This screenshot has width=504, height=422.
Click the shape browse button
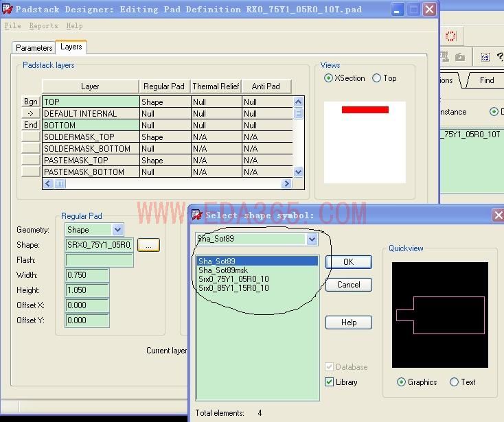click(148, 245)
